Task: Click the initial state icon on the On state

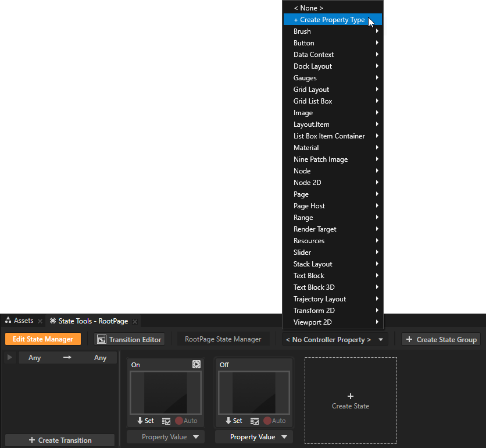Action: coord(196,365)
